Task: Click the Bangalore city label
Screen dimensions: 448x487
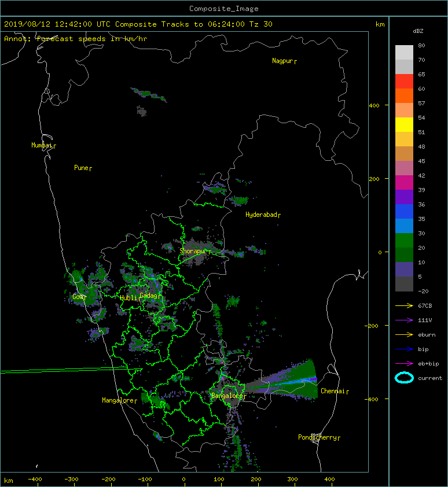Action: point(227,396)
